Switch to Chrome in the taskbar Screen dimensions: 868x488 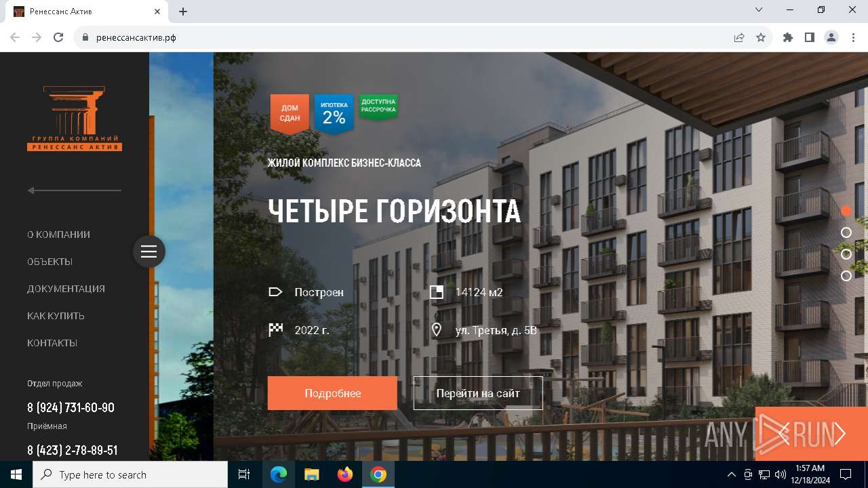click(378, 474)
